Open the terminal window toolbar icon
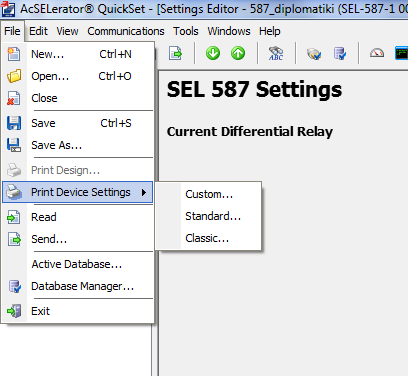 coord(401,53)
